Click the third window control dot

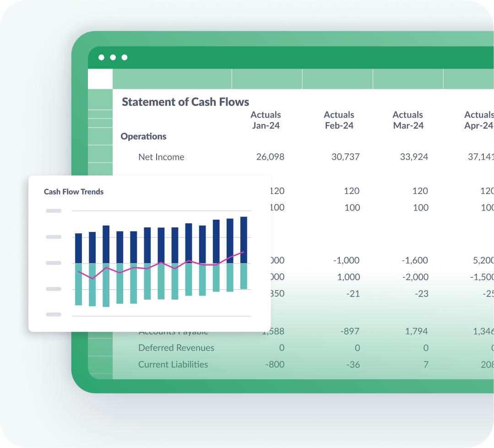point(125,57)
